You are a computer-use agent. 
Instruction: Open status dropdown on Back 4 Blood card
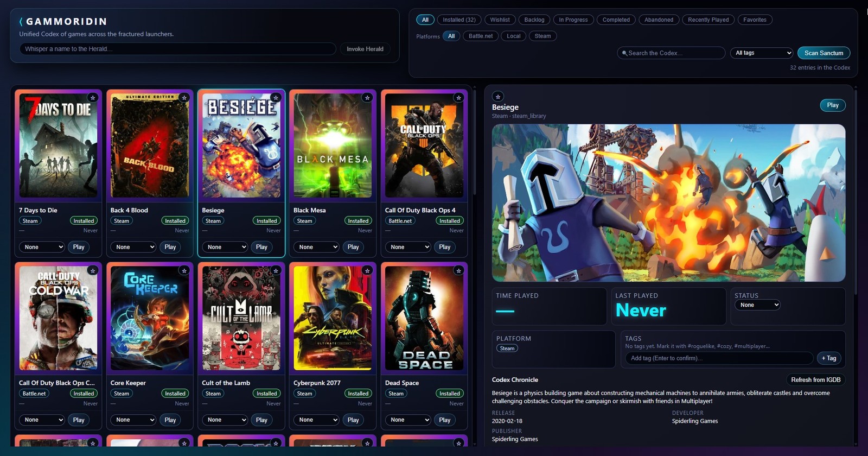(134, 247)
